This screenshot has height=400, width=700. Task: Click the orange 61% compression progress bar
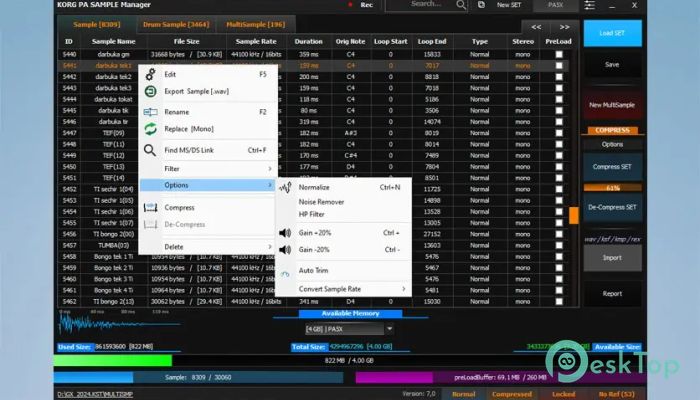pyautogui.click(x=612, y=188)
